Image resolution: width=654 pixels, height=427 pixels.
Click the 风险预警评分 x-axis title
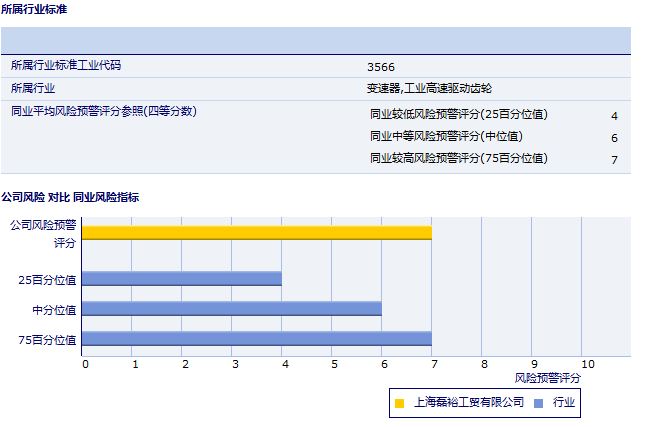pos(547,378)
